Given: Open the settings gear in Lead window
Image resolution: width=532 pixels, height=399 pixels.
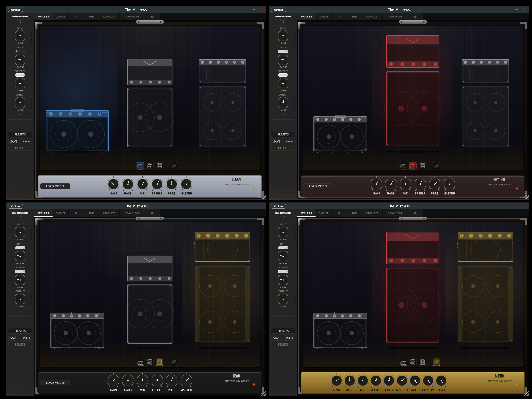Looking at the screenshot, I should 152,213.
